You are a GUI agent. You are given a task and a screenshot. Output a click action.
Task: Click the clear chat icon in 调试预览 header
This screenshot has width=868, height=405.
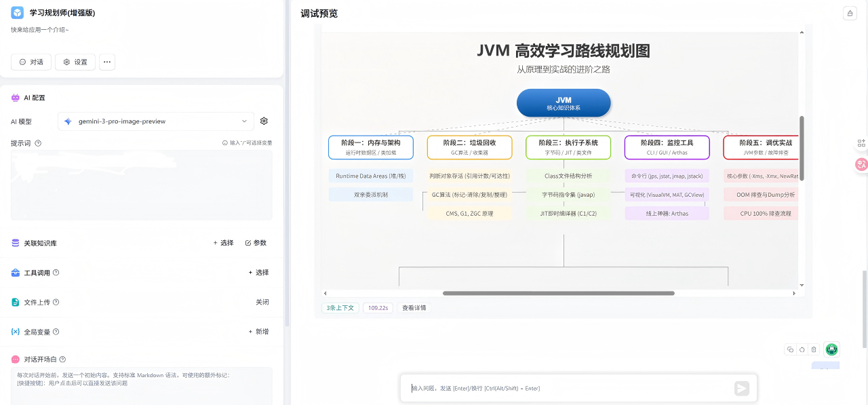850,14
